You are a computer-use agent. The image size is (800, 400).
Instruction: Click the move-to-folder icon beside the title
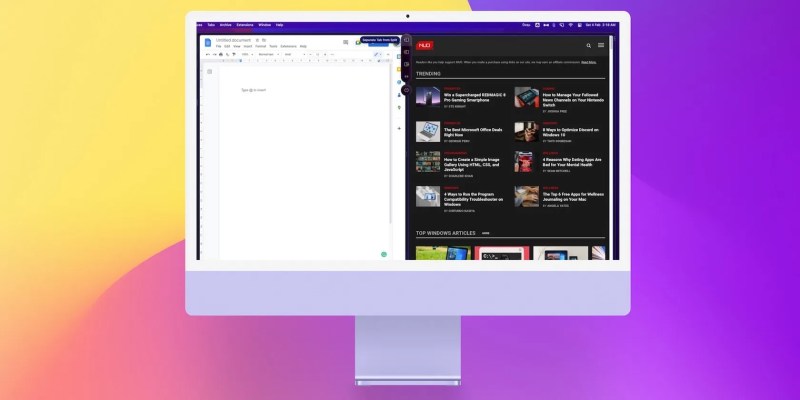264,40
